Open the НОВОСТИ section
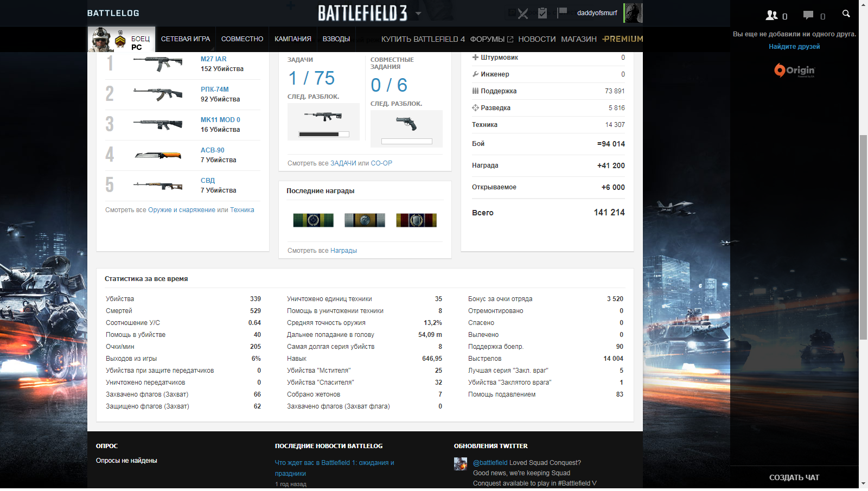The width and height of the screenshot is (868, 491). click(537, 39)
